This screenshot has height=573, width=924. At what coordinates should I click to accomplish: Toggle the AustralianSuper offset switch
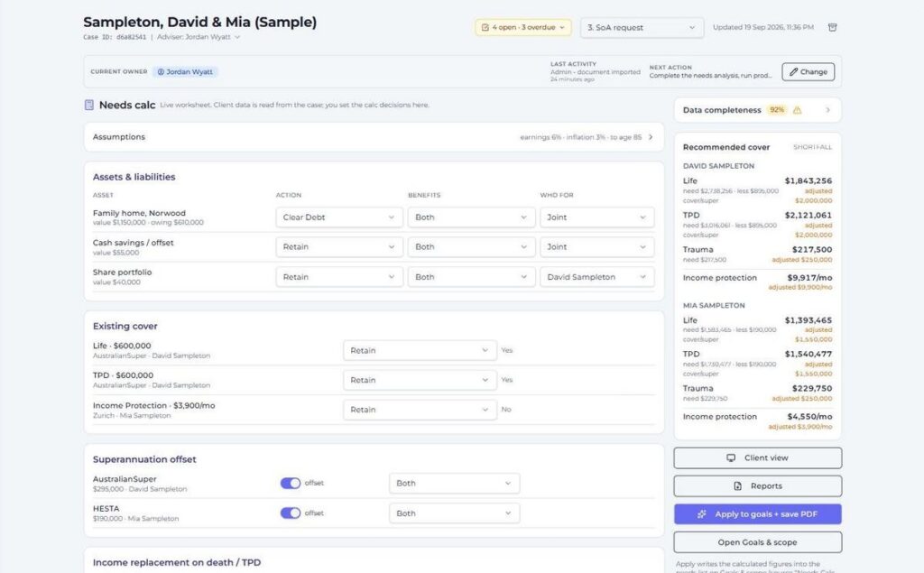[290, 484]
